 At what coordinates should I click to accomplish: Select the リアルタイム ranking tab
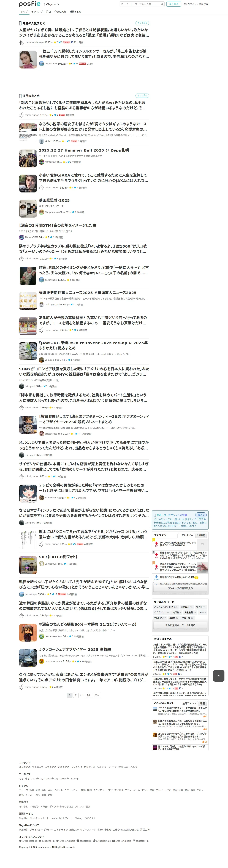[x=186, y=535]
